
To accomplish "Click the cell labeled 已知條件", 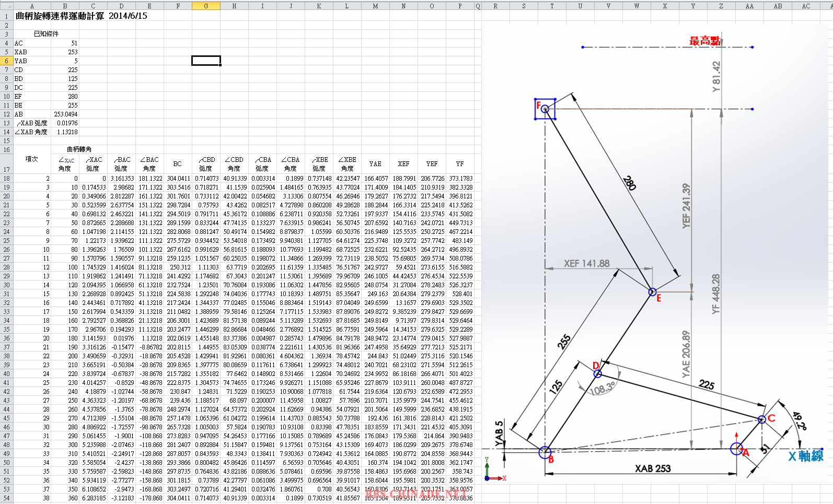I will pyautogui.click(x=46, y=34).
